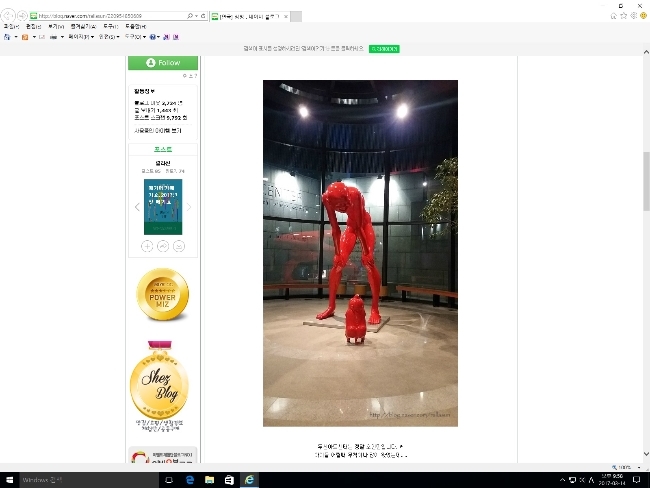The height and width of the screenshot is (488, 650).
Task: Click the muted volume icon in system tray
Action: pyautogui.click(x=582, y=480)
